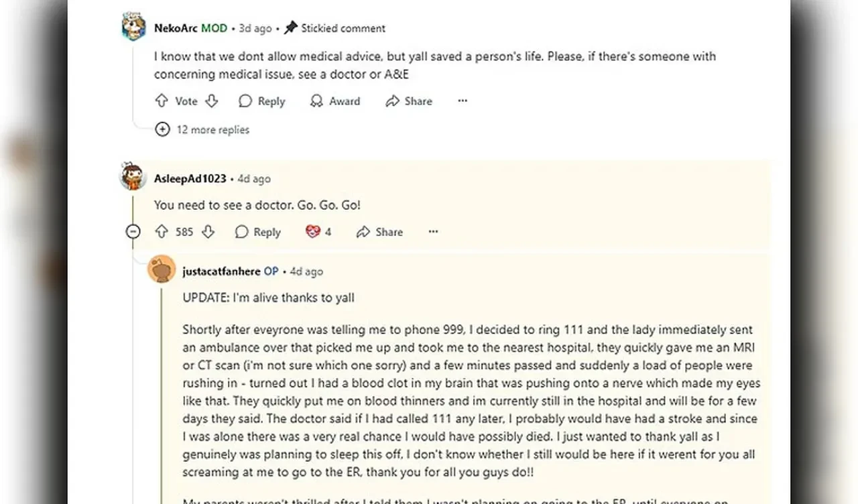Share AsleepAd1023's comment
Image resolution: width=858 pixels, height=504 pixels.
pos(380,232)
